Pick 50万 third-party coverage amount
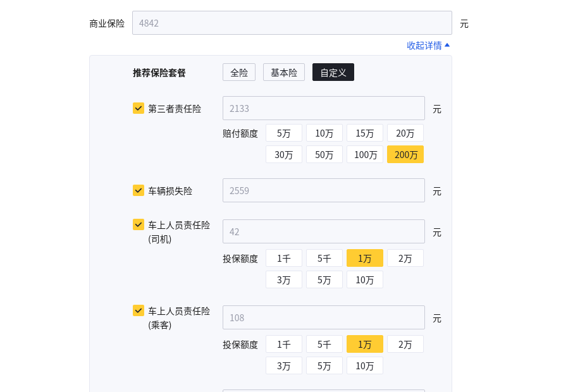Screen dimensions: 561x392 tap(324, 154)
